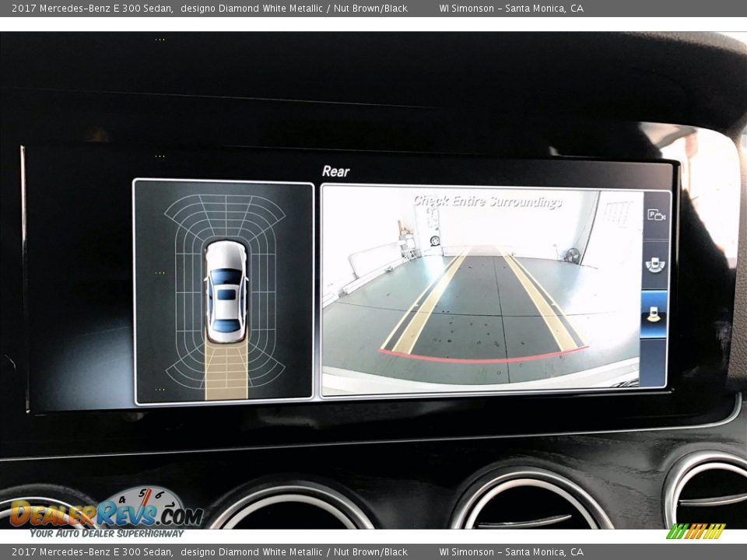This screenshot has height=560, width=747.
Task: Tap the red stop guideline in camera view
Action: point(482,359)
